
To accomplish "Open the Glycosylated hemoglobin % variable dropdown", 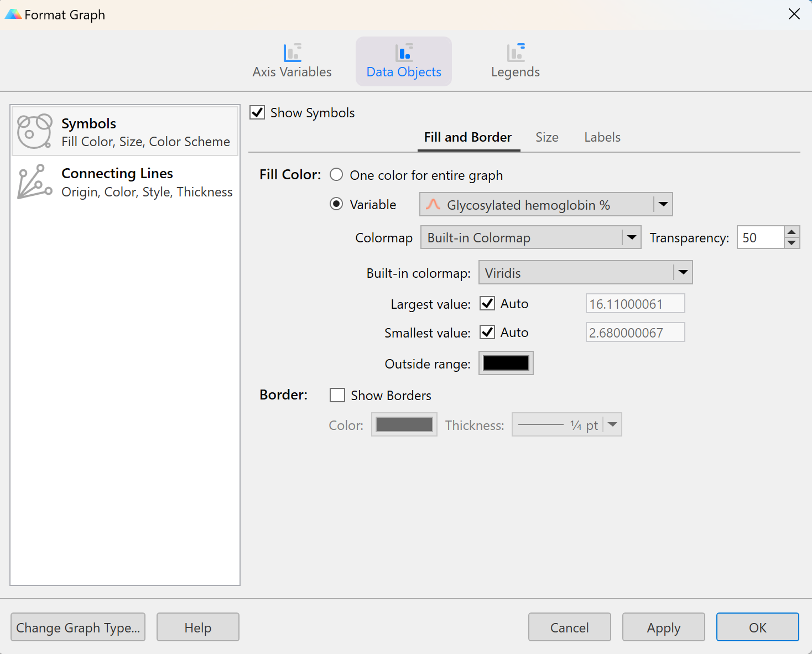I will point(663,205).
